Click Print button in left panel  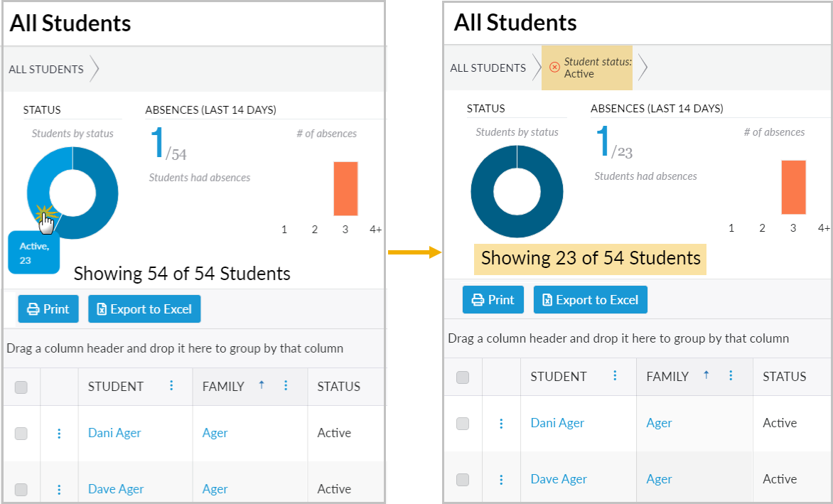pyautogui.click(x=48, y=309)
